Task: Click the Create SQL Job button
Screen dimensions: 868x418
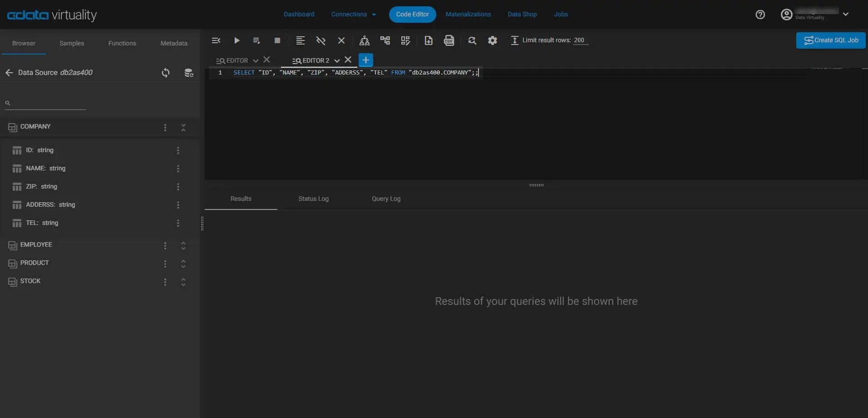Action: (830, 40)
